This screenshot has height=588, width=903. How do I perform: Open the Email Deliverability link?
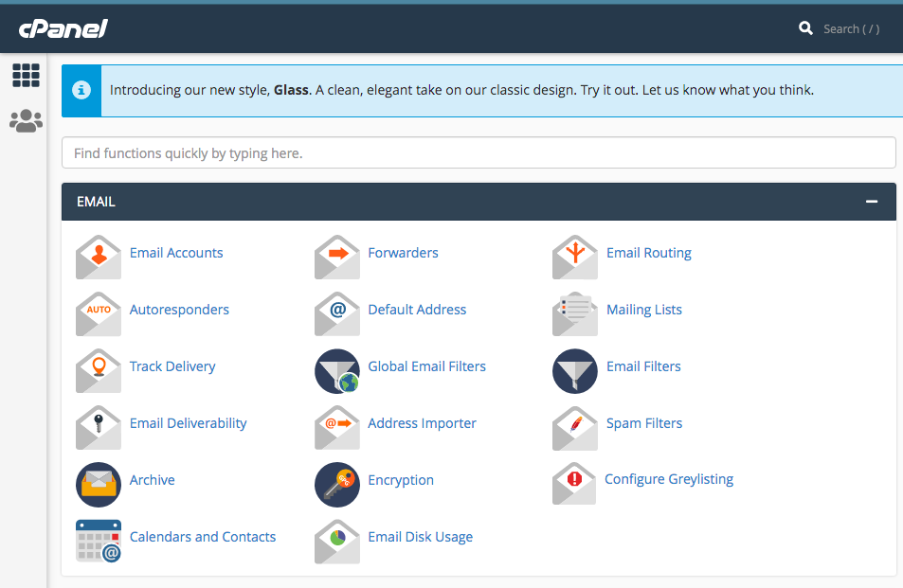coord(188,423)
